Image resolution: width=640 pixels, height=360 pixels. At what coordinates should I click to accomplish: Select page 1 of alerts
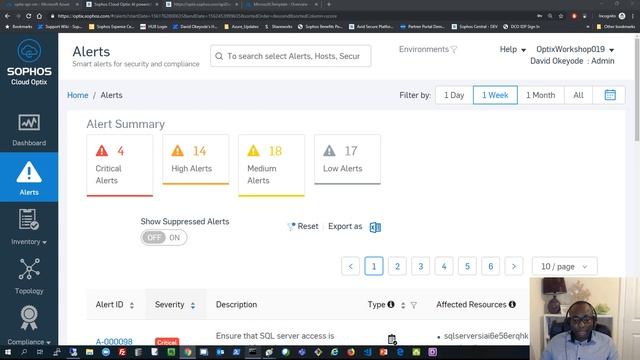(374, 266)
